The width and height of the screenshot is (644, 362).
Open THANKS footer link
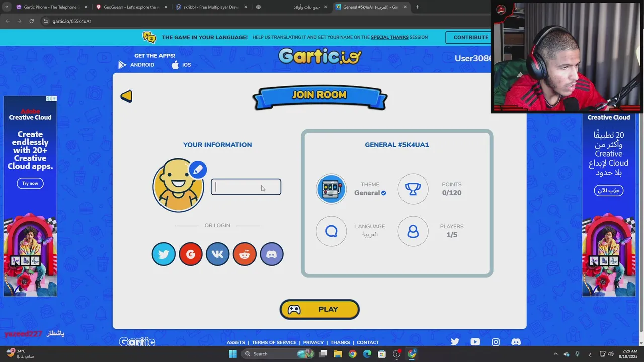pos(340,342)
